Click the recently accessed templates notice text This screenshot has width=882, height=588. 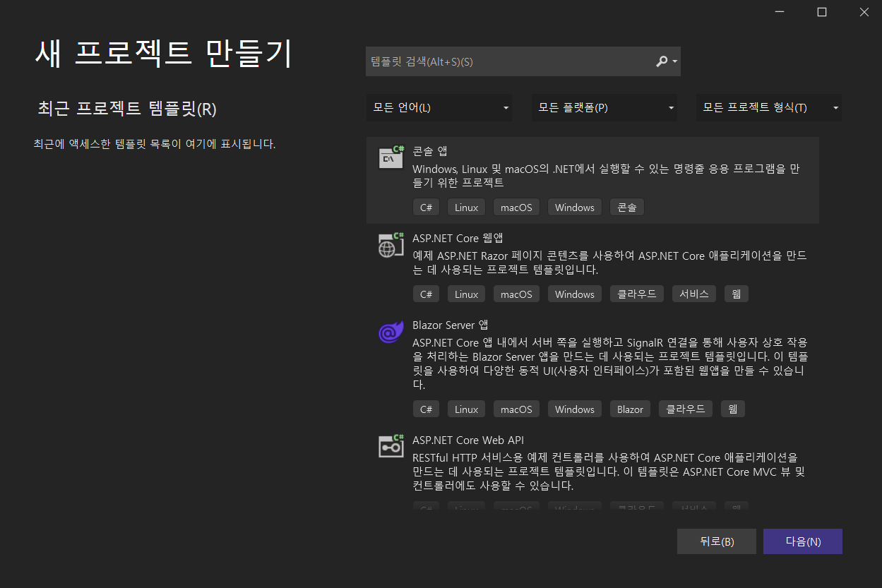click(155, 144)
